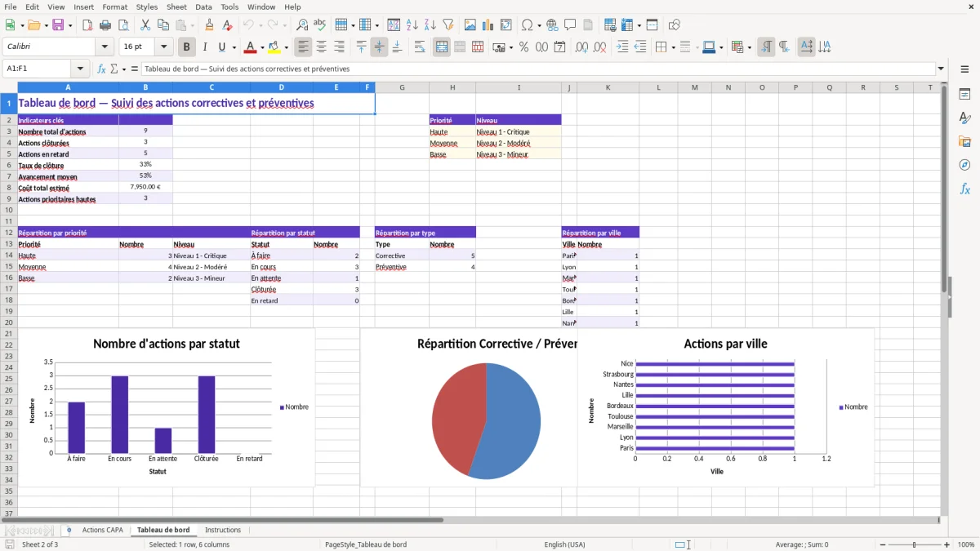Open the Format menu
The height and width of the screenshot is (551, 980).
[114, 7]
